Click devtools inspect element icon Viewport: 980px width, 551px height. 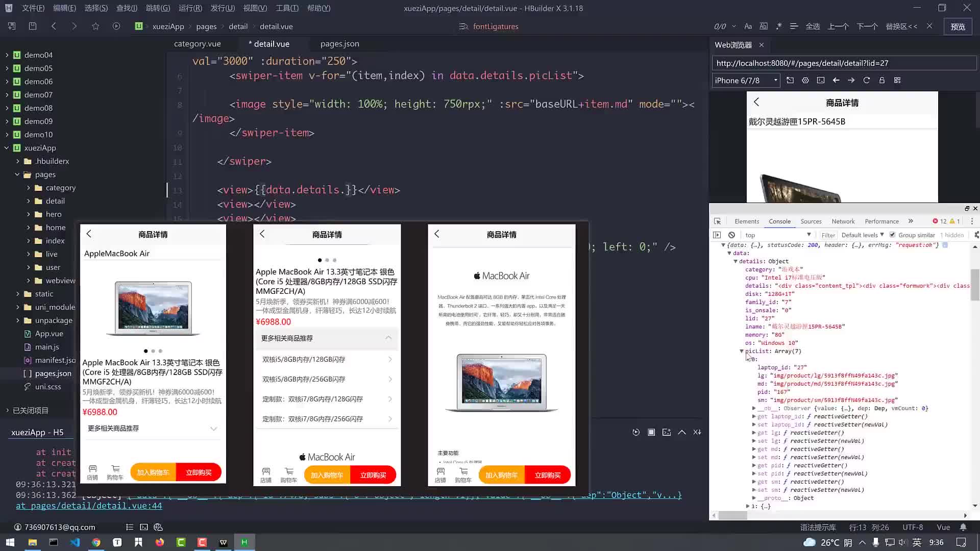718,221
